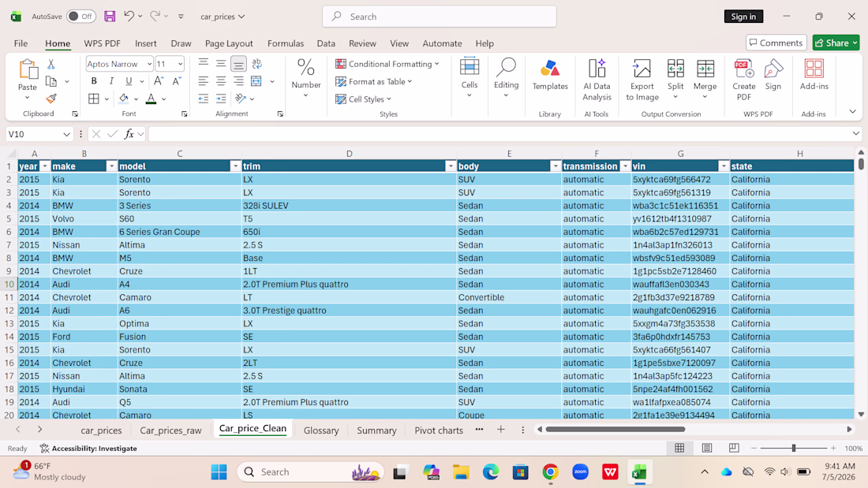
Task: Toggle Bold formatting
Action: (94, 81)
